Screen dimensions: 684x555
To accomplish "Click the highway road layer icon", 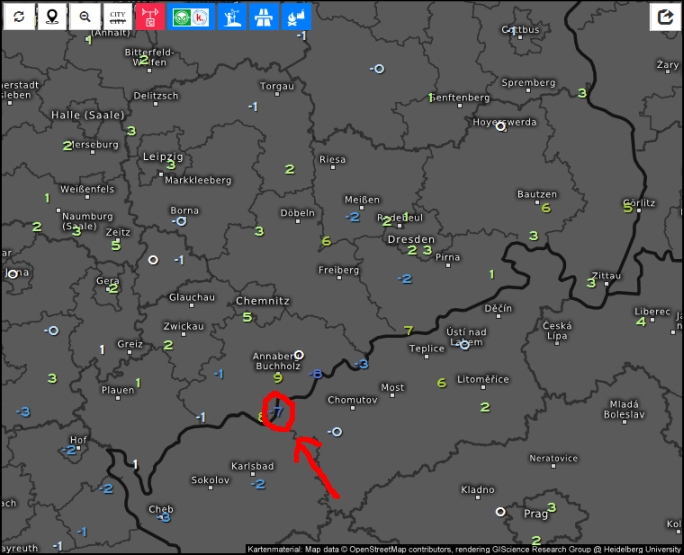I will [265, 17].
